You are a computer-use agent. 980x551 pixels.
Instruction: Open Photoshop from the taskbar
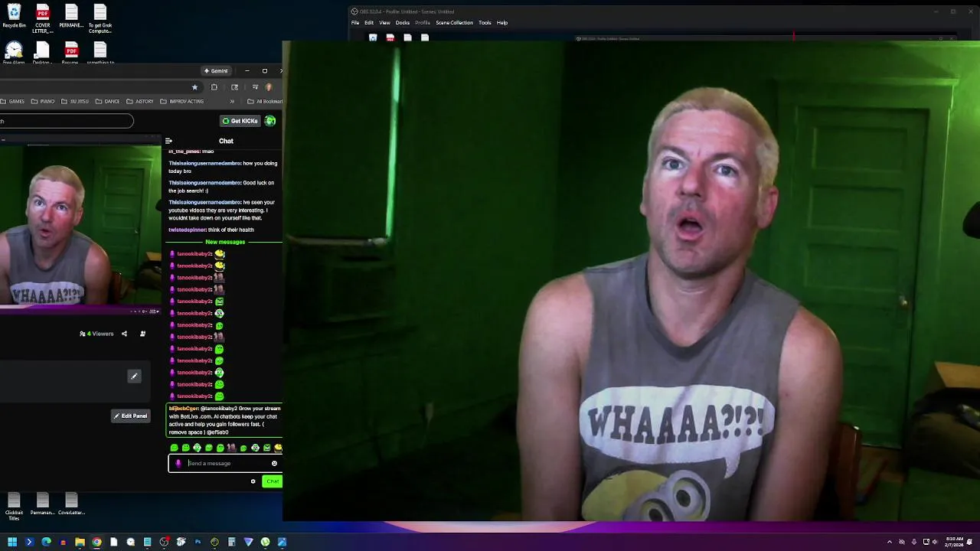coord(198,542)
